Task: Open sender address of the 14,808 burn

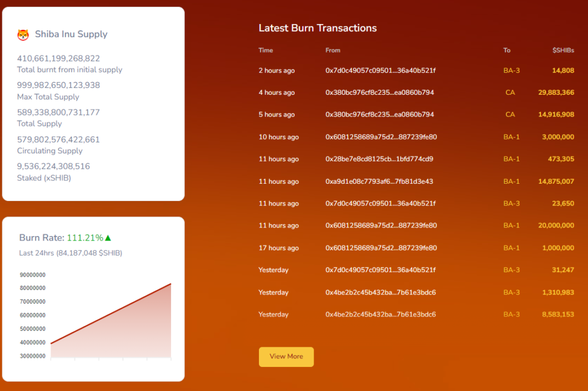Action: tap(380, 71)
